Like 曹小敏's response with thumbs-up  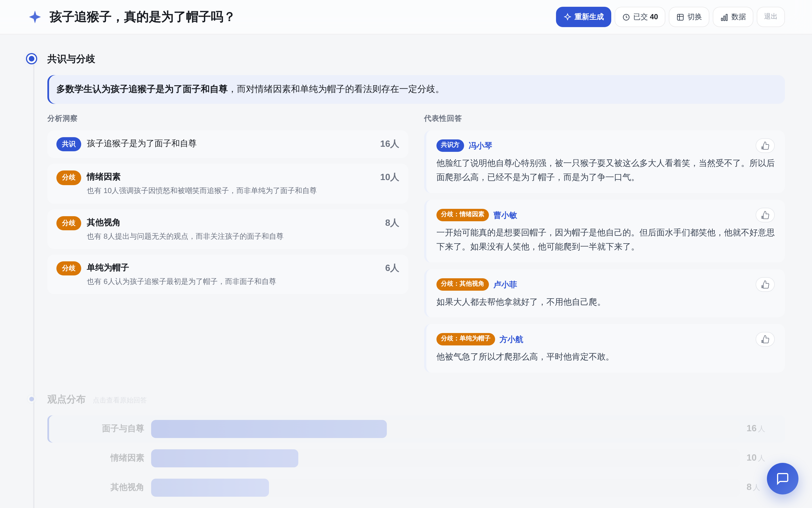pos(765,215)
